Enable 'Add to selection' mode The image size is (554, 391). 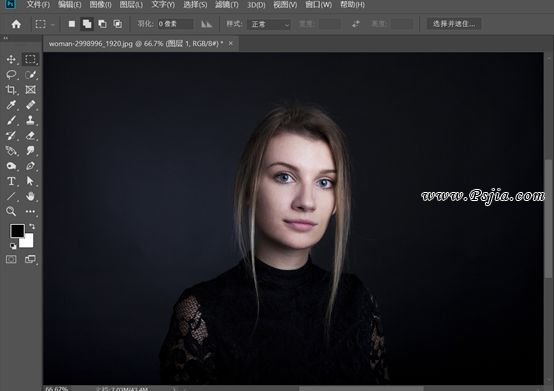point(87,24)
